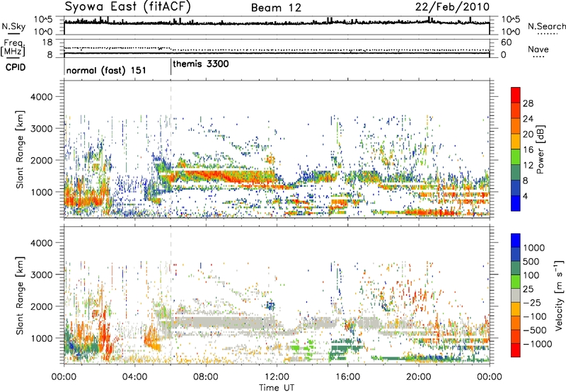Click the "60" Nave axis tick
566x392 pixels.
pos(506,42)
